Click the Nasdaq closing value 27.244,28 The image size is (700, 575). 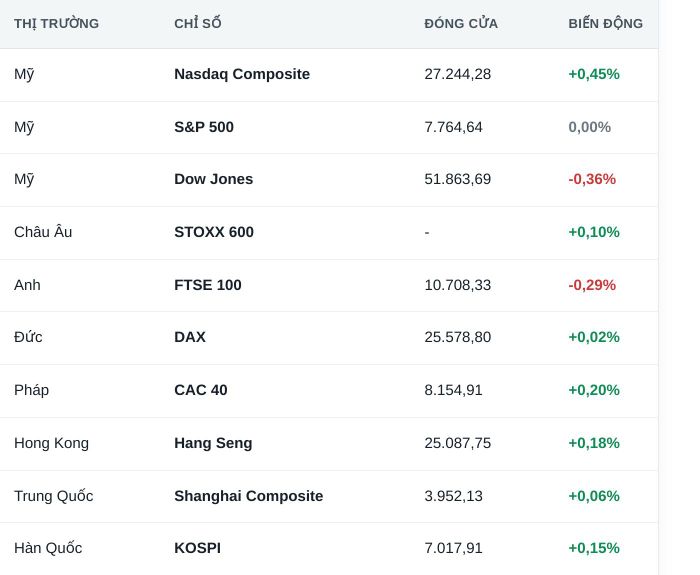(458, 74)
